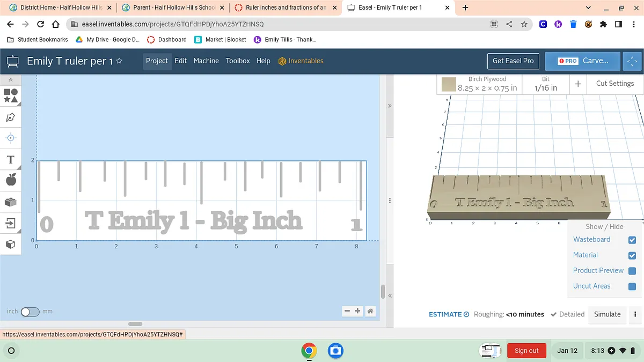Viewport: 644px width, 362px height.
Task: Open the Bit 1/16 in selector
Action: point(545,84)
